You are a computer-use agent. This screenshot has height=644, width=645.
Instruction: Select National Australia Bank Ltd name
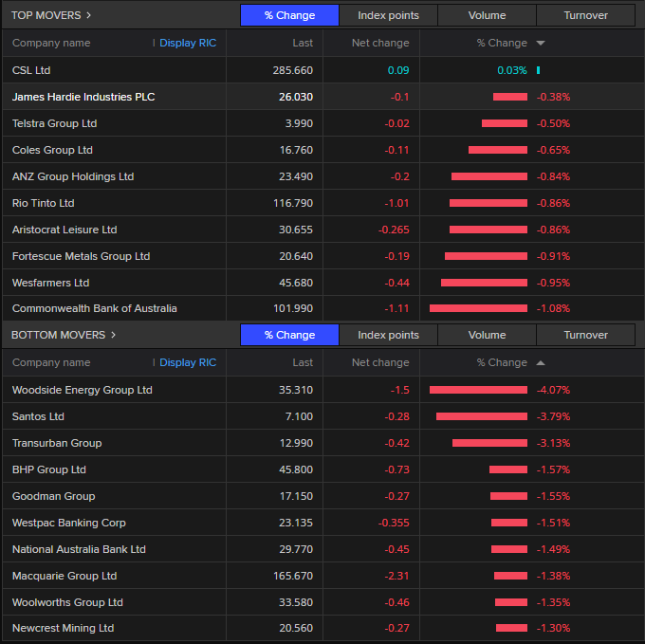click(79, 549)
